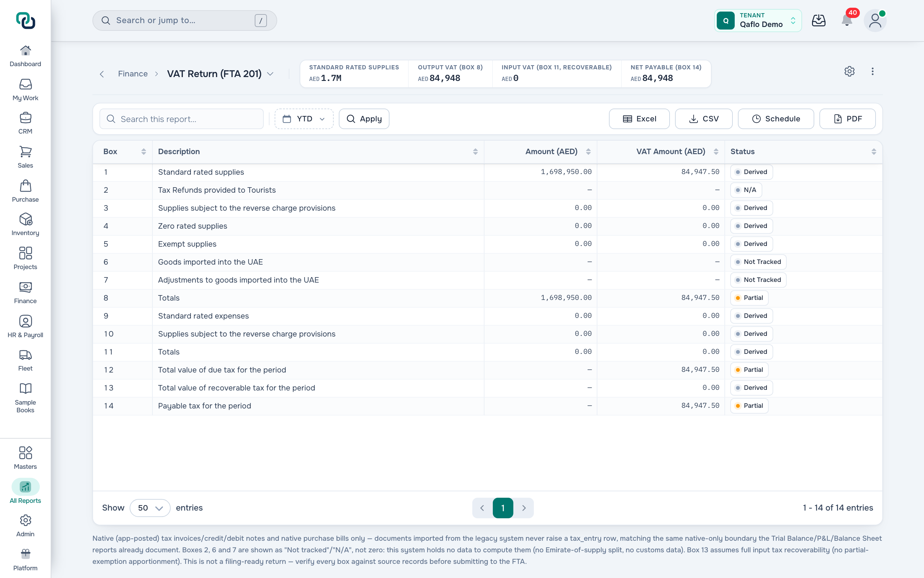
Task: Click the Input VAT (Box 11) summary card
Action: (x=557, y=74)
